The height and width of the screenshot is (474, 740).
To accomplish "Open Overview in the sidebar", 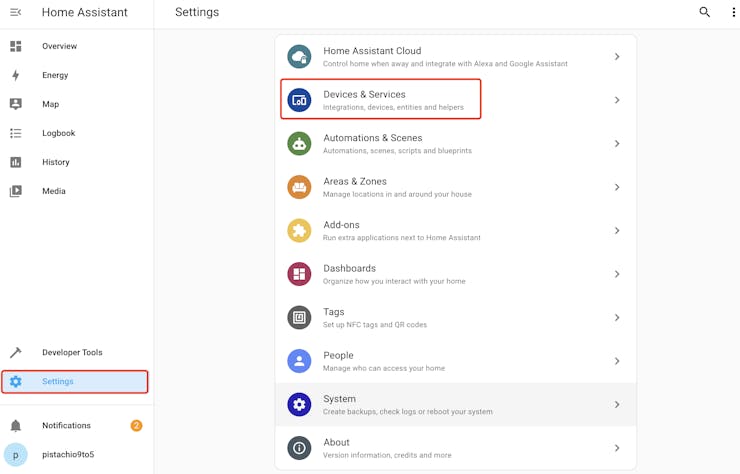I will pos(59,46).
